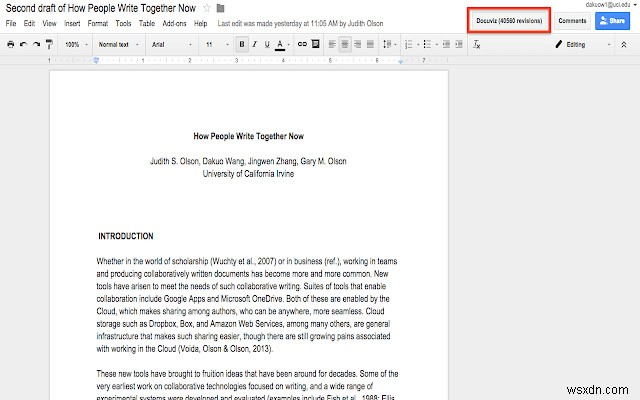Screen dimensions: 640x400
Task: Open the zoom 100% dropdown
Action: pyautogui.click(x=75, y=44)
